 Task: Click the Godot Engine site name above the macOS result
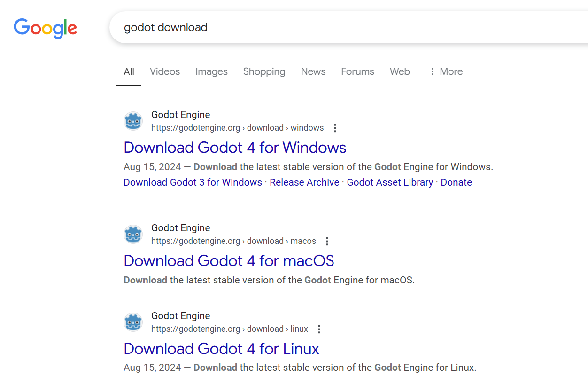pos(180,228)
